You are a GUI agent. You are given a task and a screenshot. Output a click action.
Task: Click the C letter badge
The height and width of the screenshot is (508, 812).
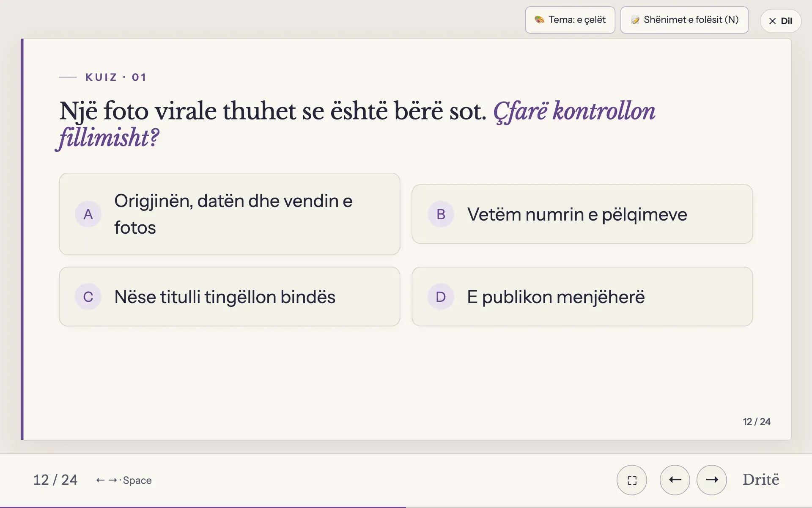pos(88,297)
